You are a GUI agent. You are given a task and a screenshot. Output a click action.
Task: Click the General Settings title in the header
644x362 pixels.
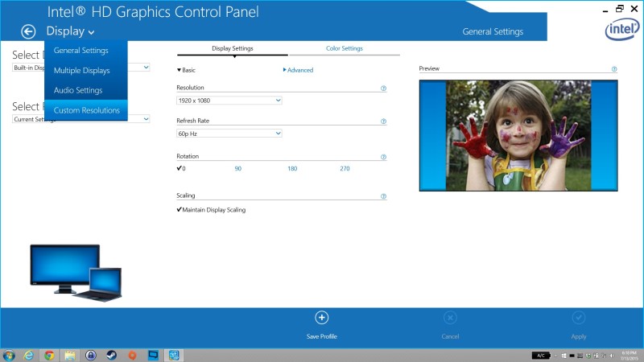493,31
